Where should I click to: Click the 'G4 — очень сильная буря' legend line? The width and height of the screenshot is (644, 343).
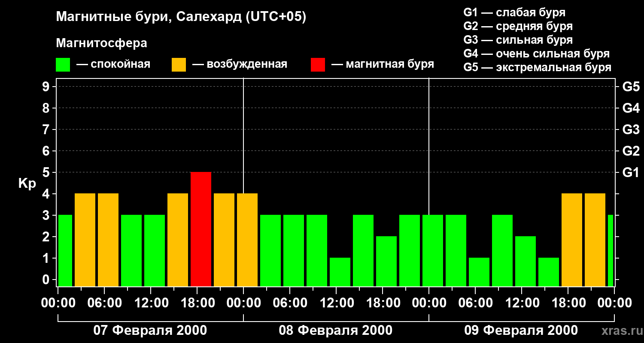click(536, 54)
